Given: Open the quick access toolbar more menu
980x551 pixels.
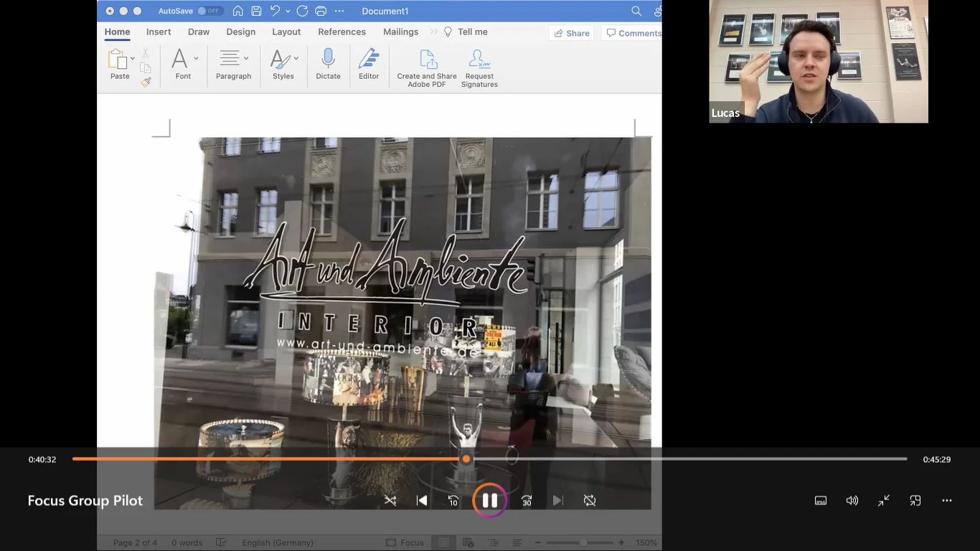Looking at the screenshot, I should coord(339,11).
